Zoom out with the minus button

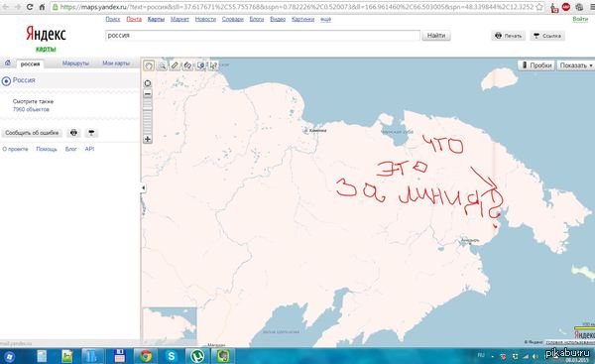148,94
